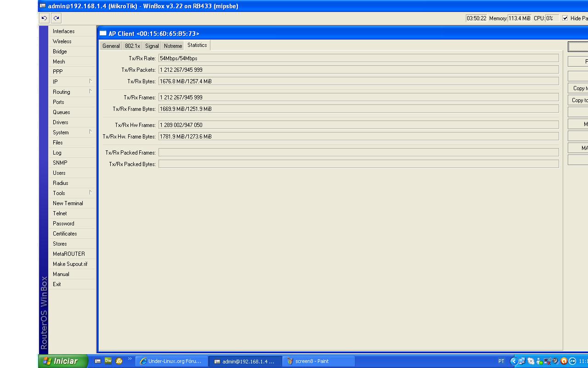
Task: Click the empty Tx/Rx Packed Bytes field
Action: click(x=358, y=164)
